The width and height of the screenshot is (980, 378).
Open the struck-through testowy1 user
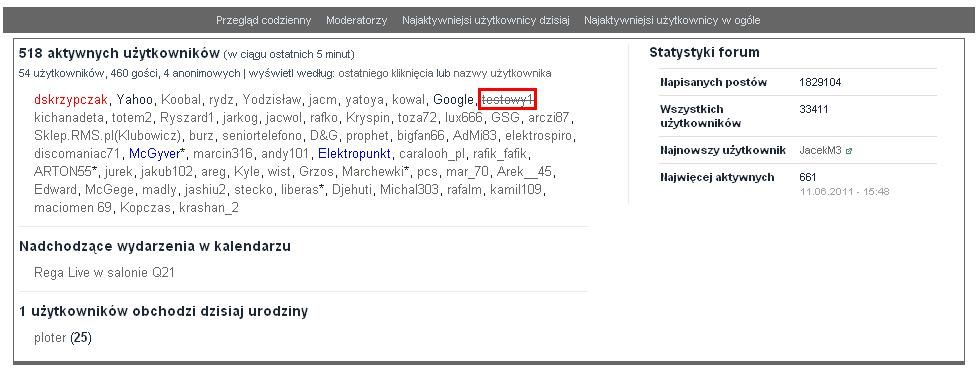pos(507,99)
